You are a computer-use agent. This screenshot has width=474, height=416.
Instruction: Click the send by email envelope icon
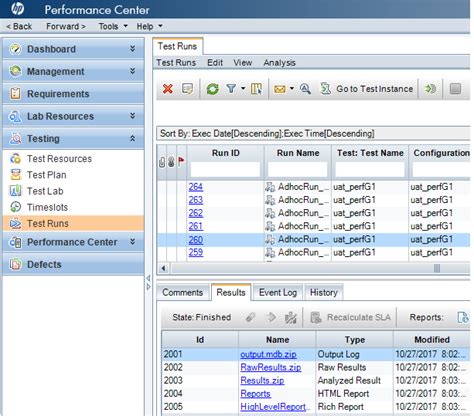(x=280, y=89)
